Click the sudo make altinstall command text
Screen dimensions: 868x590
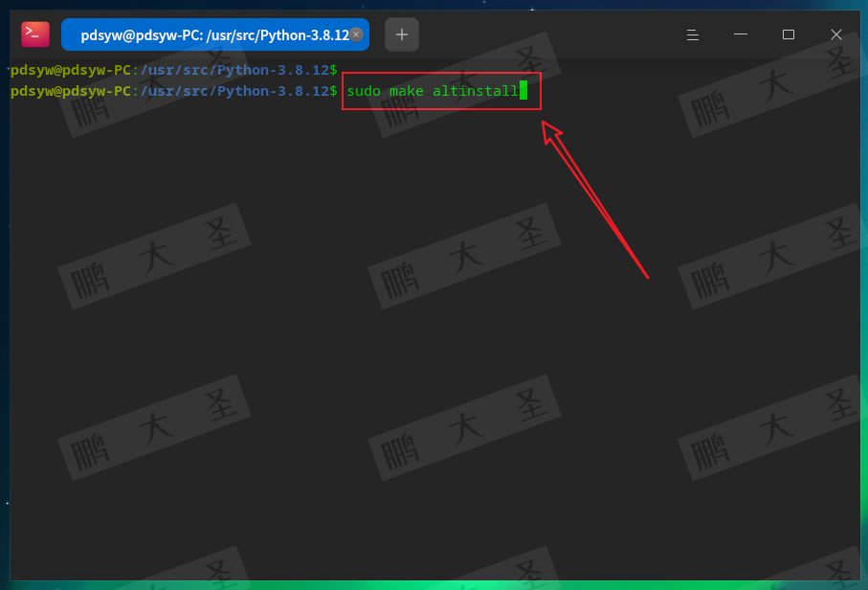click(x=433, y=91)
